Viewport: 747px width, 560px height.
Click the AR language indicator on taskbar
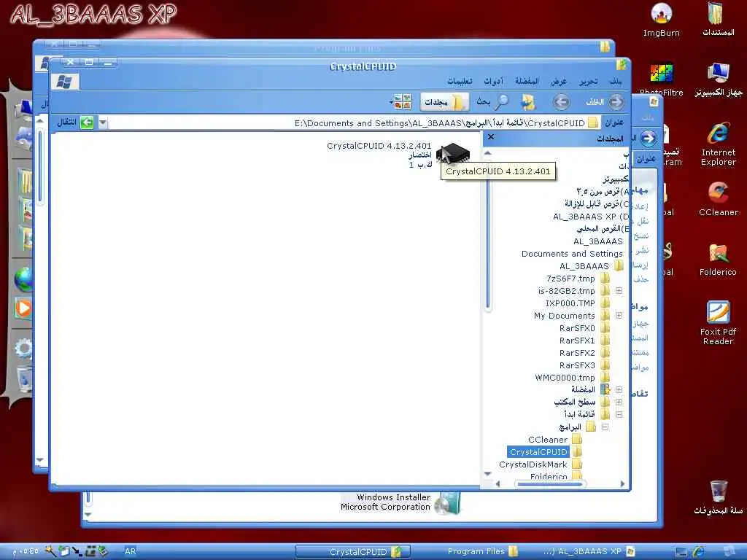[130, 551]
